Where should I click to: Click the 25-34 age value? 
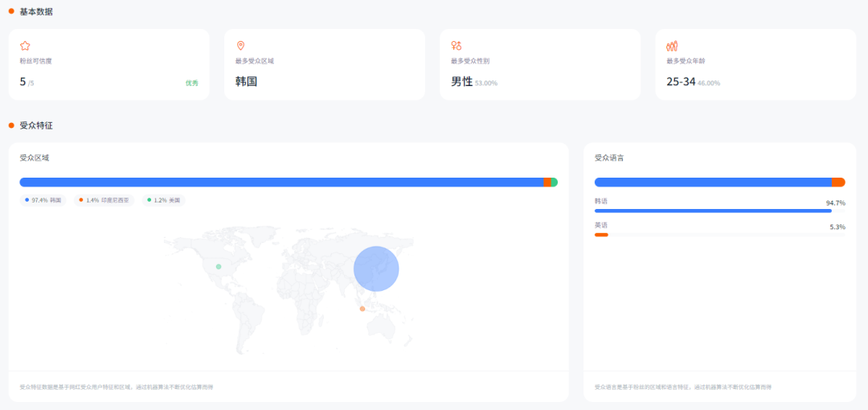click(681, 81)
